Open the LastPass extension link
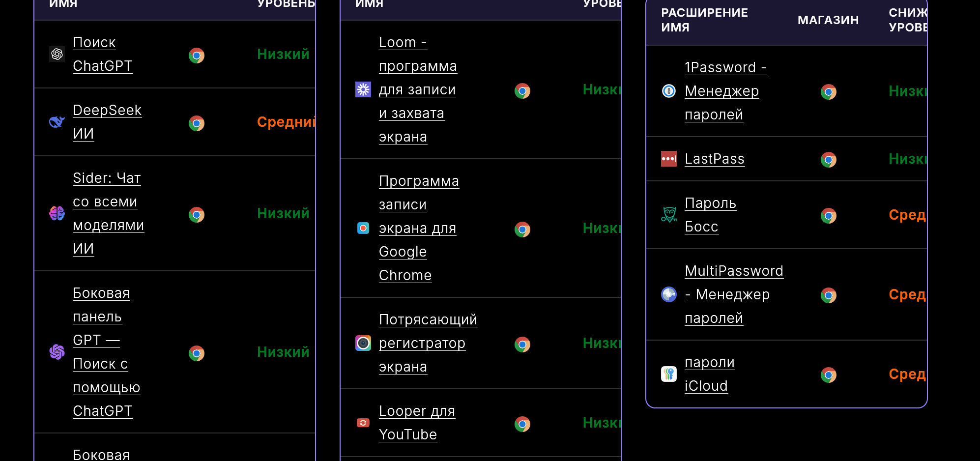Screen dimensions: 980x461 tap(715, 159)
